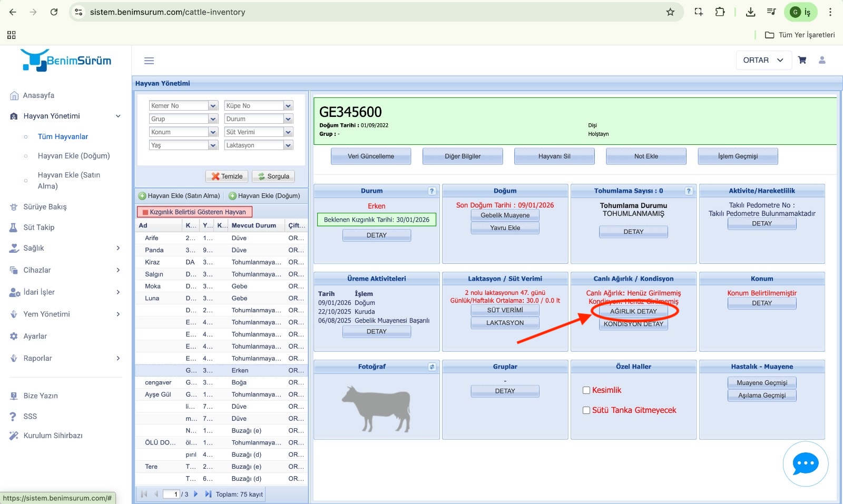Open the browser media control icon
Screen dimensions: 843x504
pos(771,12)
